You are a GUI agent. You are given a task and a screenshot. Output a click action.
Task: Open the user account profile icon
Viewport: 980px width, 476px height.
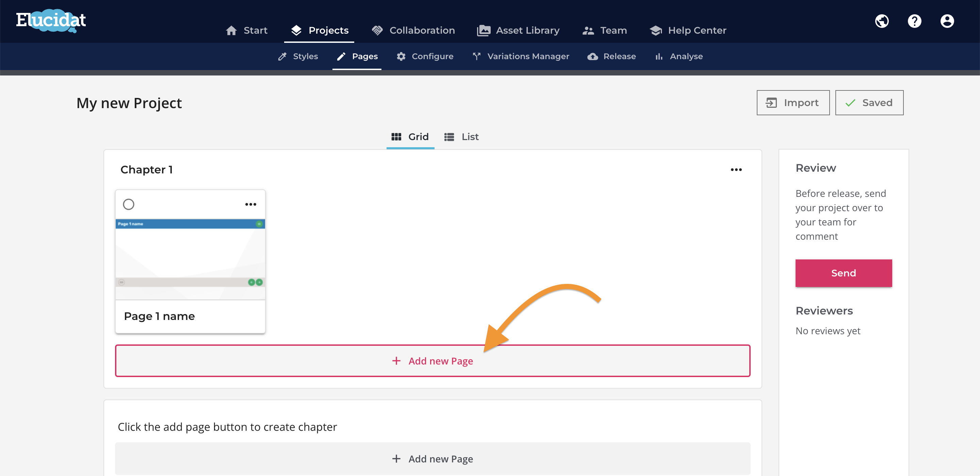tap(947, 21)
